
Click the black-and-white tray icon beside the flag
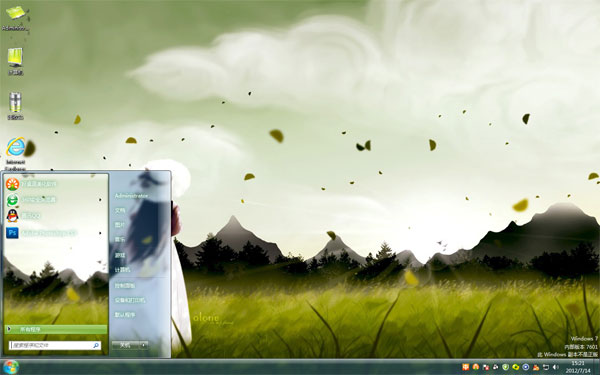496,367
